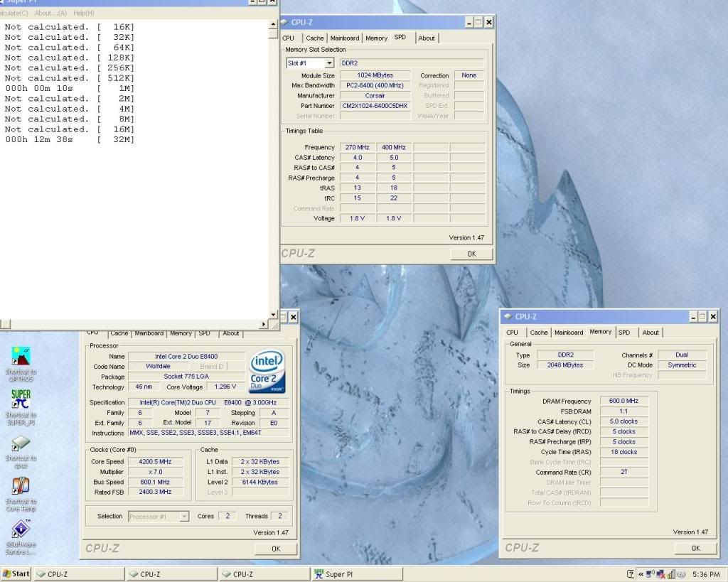This screenshot has height=582, width=728.
Task: Expand hidden tray icons with the chevron
Action: [641, 574]
